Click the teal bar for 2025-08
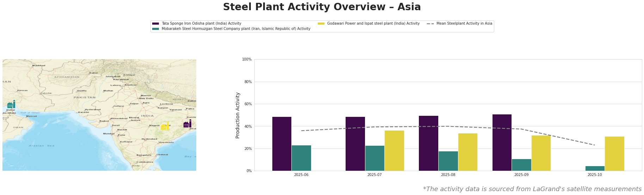The width and height of the screenshot is (644, 195). click(x=448, y=161)
